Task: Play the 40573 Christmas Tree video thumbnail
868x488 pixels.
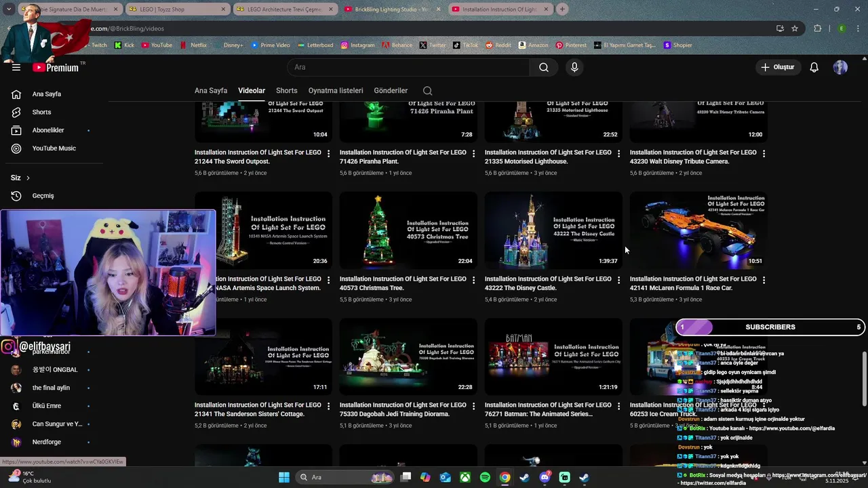Action: pos(408,230)
